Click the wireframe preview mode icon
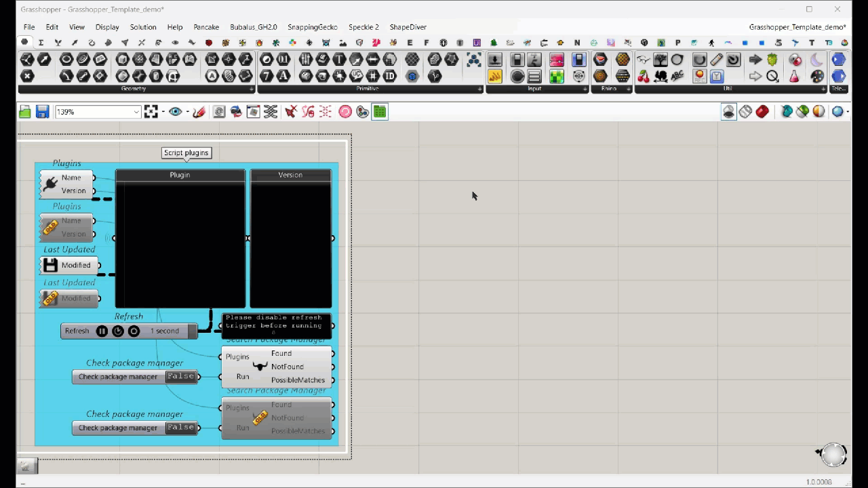868x488 pixels. (745, 112)
